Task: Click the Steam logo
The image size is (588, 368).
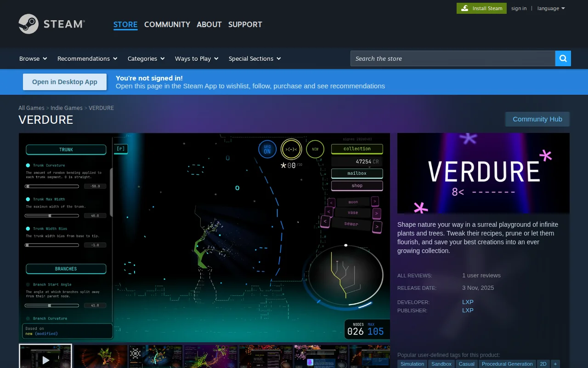Action: click(51, 24)
